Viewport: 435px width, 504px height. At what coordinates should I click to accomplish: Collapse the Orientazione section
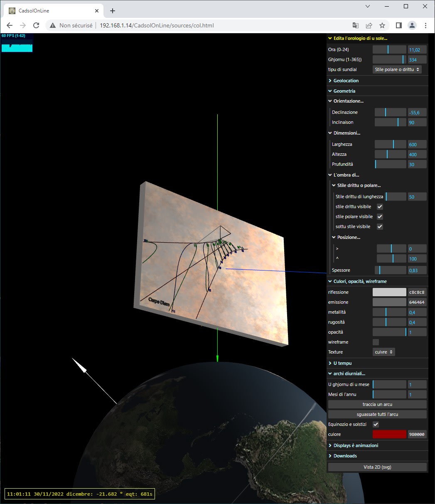coord(377,101)
